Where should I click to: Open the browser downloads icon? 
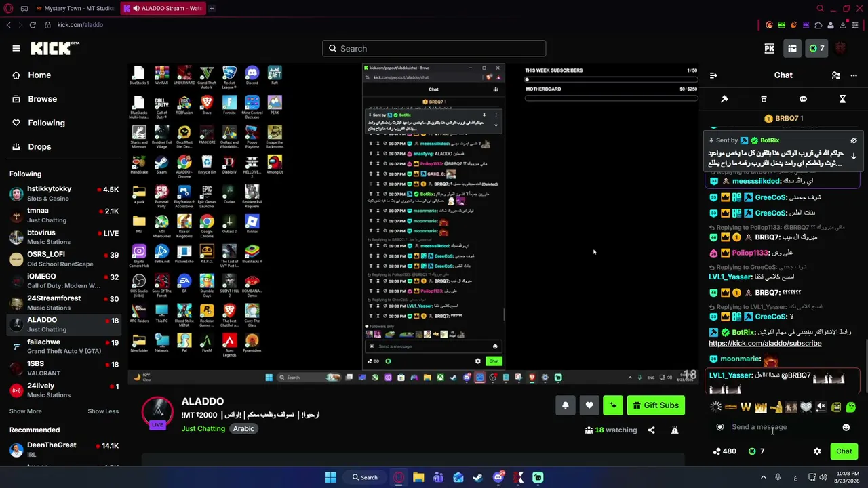coord(843,25)
